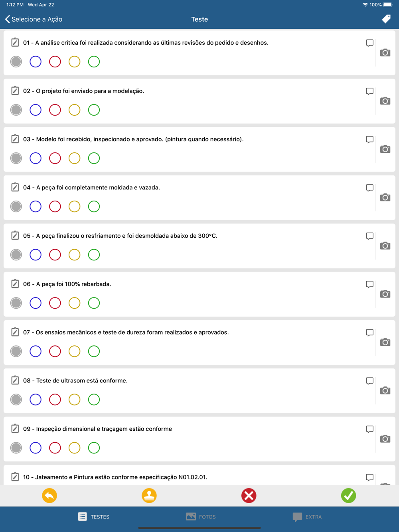399x532 pixels.
Task: Tap the orange undo arrow button
Action: coord(49,496)
